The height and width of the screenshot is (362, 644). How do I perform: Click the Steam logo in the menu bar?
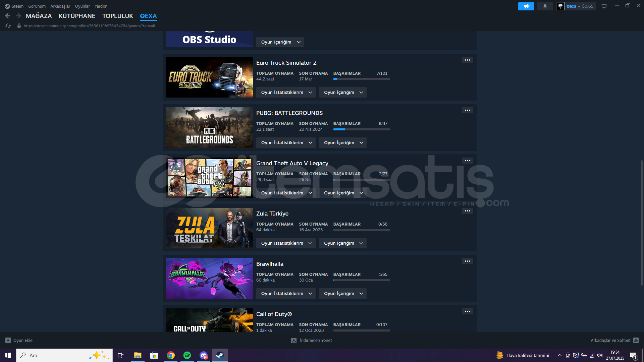point(7,6)
